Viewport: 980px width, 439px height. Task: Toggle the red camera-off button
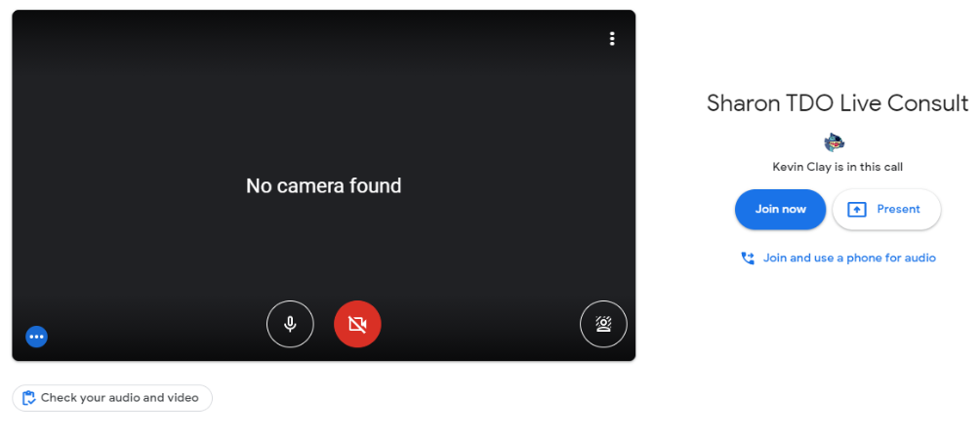[x=357, y=324]
